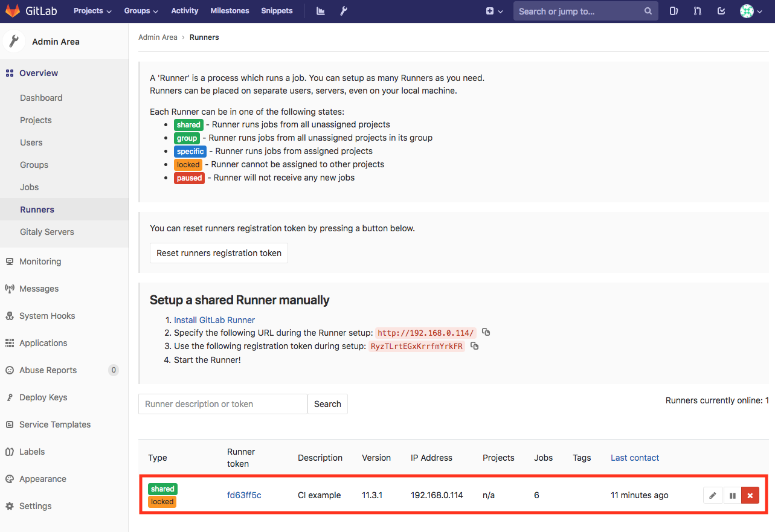Open the user avatar dropdown
This screenshot has width=775, height=532.
pos(749,11)
